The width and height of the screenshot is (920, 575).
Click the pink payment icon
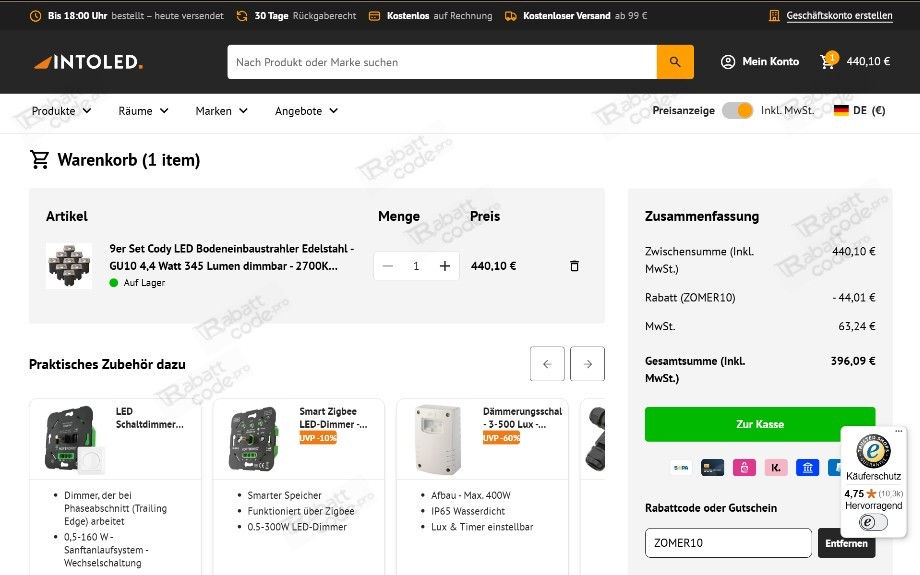click(x=744, y=468)
